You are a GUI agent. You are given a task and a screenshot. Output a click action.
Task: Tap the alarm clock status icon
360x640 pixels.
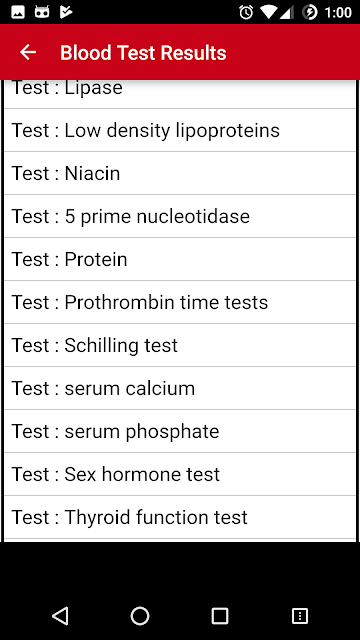pyautogui.click(x=246, y=12)
